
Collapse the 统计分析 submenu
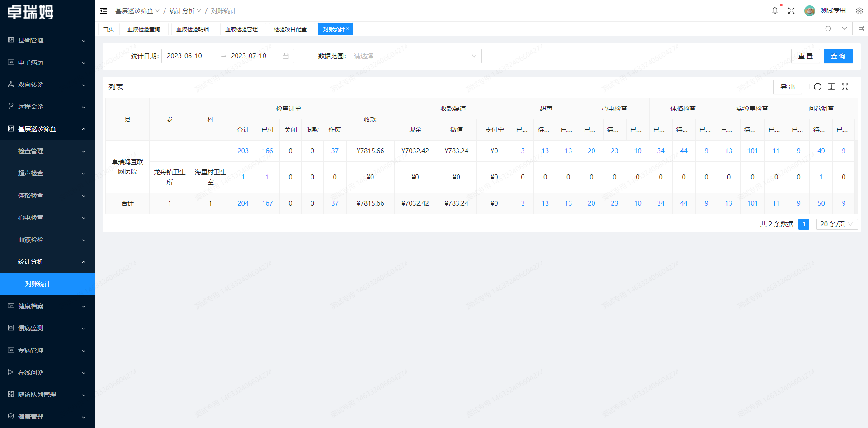pyautogui.click(x=47, y=262)
